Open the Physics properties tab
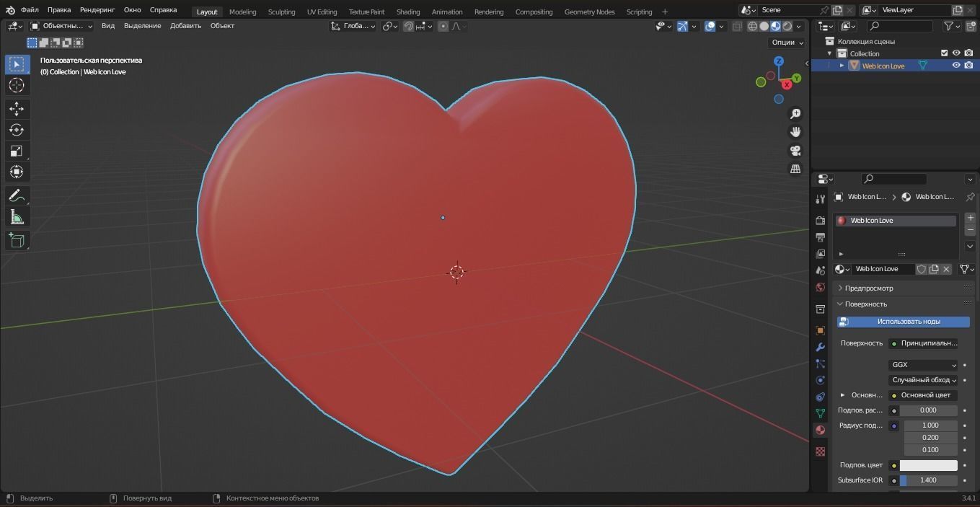980x507 pixels. (x=820, y=380)
